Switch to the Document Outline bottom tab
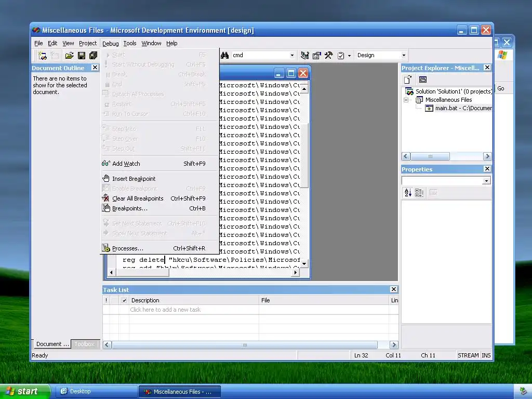The width and height of the screenshot is (532, 399). tap(52, 344)
